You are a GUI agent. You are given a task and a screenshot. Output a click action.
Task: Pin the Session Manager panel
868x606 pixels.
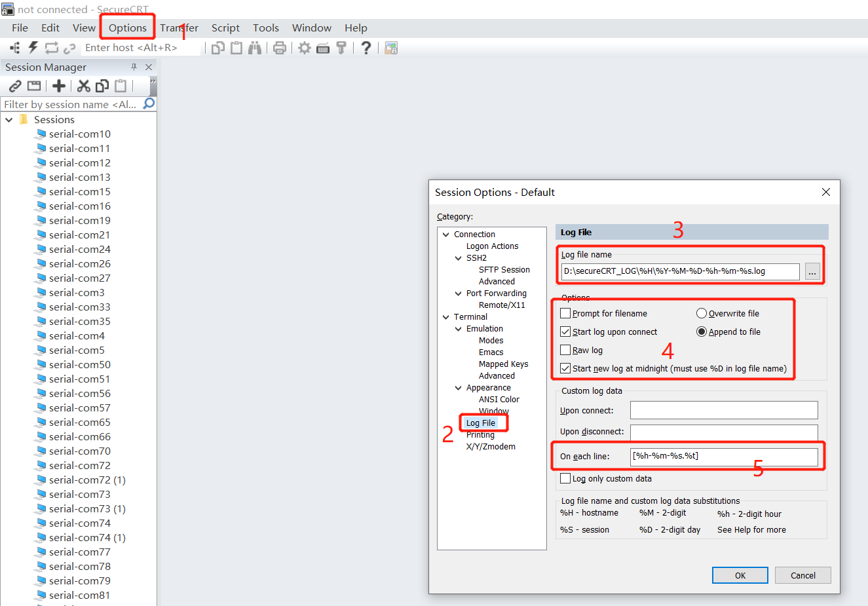pos(134,67)
